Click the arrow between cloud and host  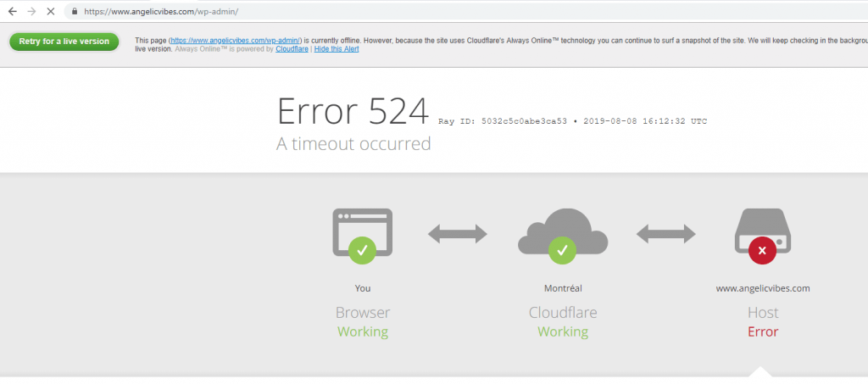tap(666, 234)
